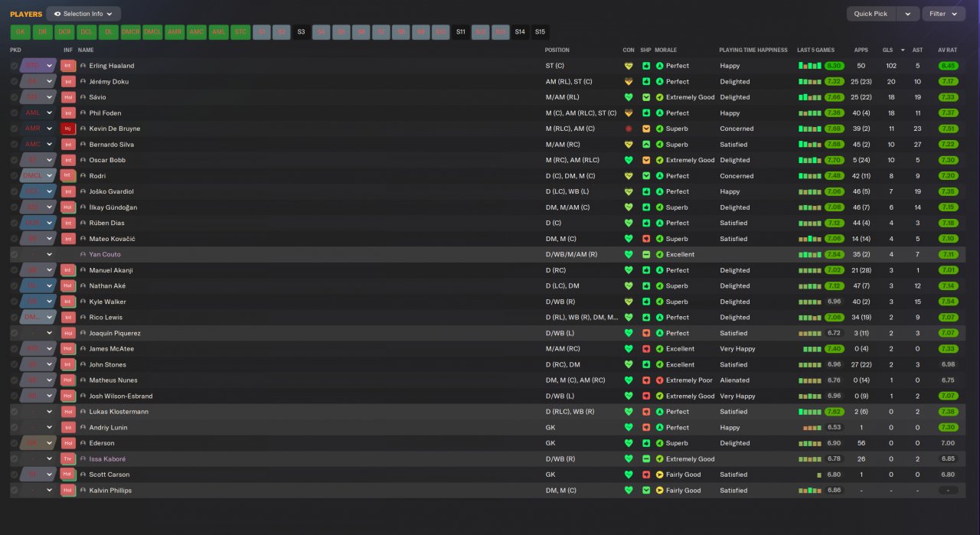Screen dimensions: 980x535
Task: Click Oscar Bobb's orange sharpness icon
Action: click(x=646, y=160)
